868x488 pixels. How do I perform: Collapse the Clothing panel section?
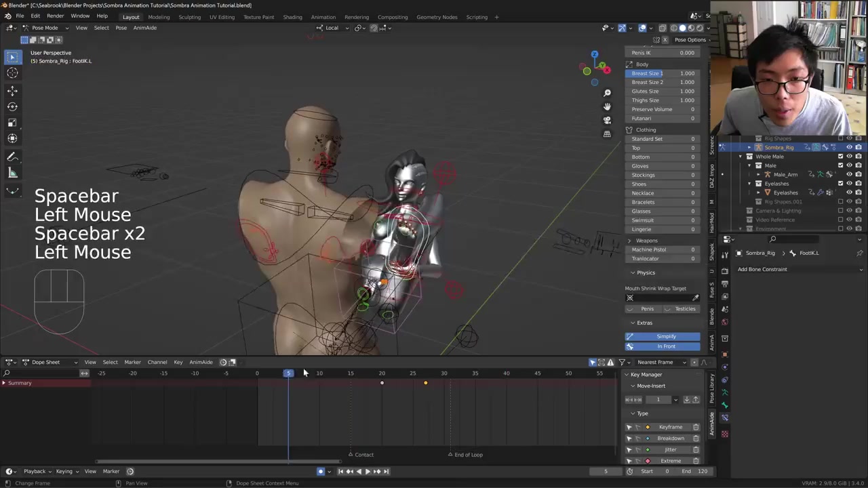pyautogui.click(x=645, y=129)
